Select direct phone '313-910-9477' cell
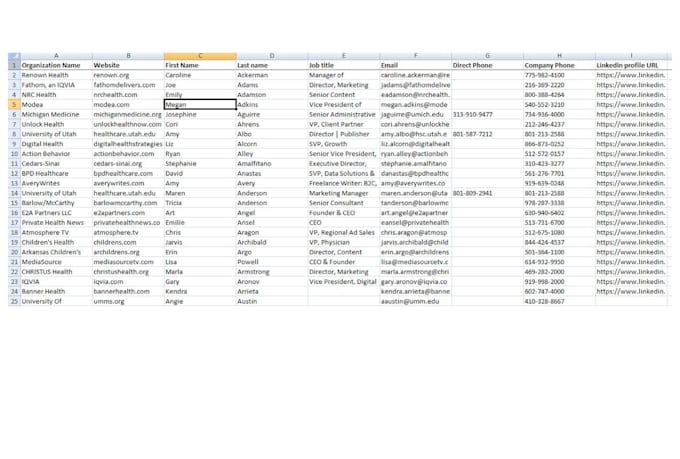Image resolution: width=680 pixels, height=459 pixels. (487, 115)
